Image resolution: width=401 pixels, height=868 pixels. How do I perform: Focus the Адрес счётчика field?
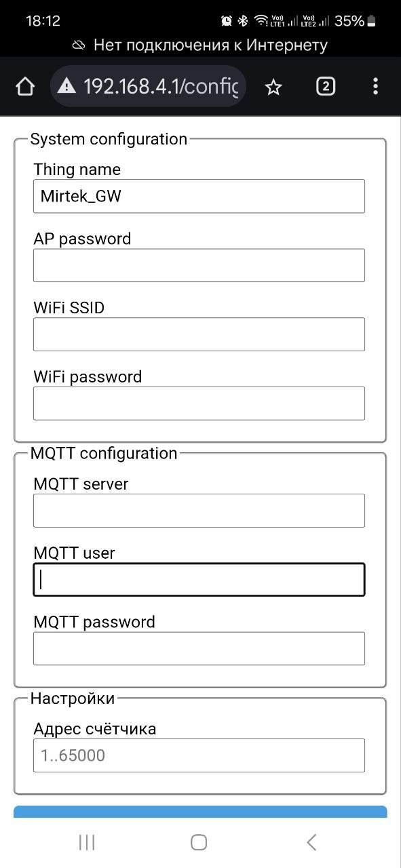(x=199, y=755)
